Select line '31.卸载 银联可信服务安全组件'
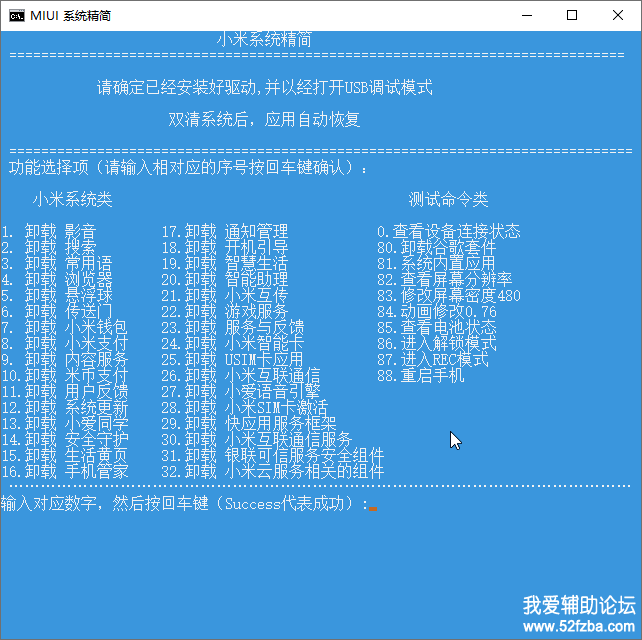Screen dimensions: 642x640 273,456
